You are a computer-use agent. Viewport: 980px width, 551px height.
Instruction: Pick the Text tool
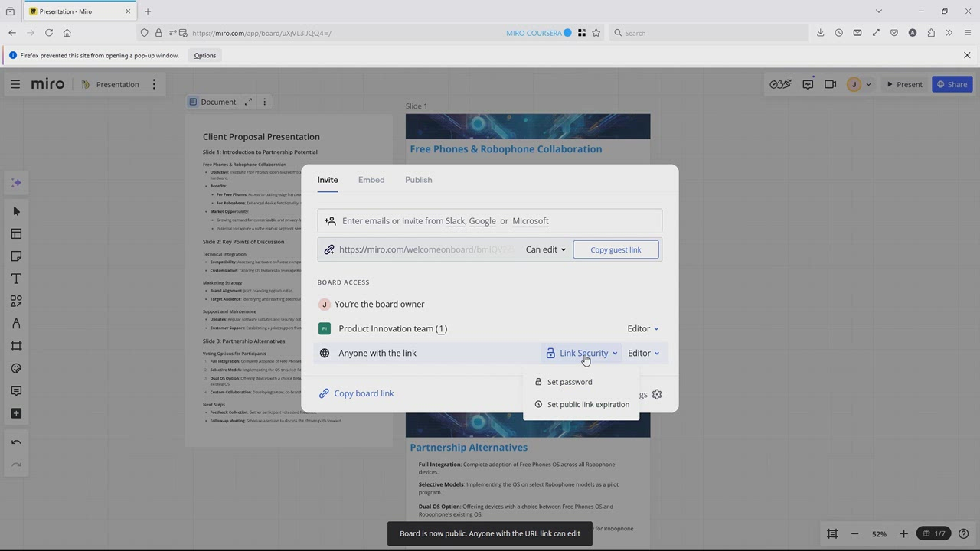click(16, 279)
